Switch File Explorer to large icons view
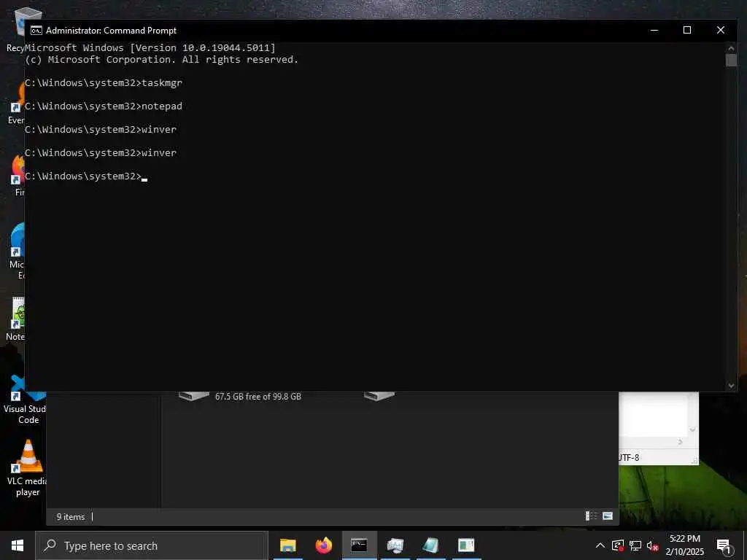Image resolution: width=747 pixels, height=560 pixels. 608,516
